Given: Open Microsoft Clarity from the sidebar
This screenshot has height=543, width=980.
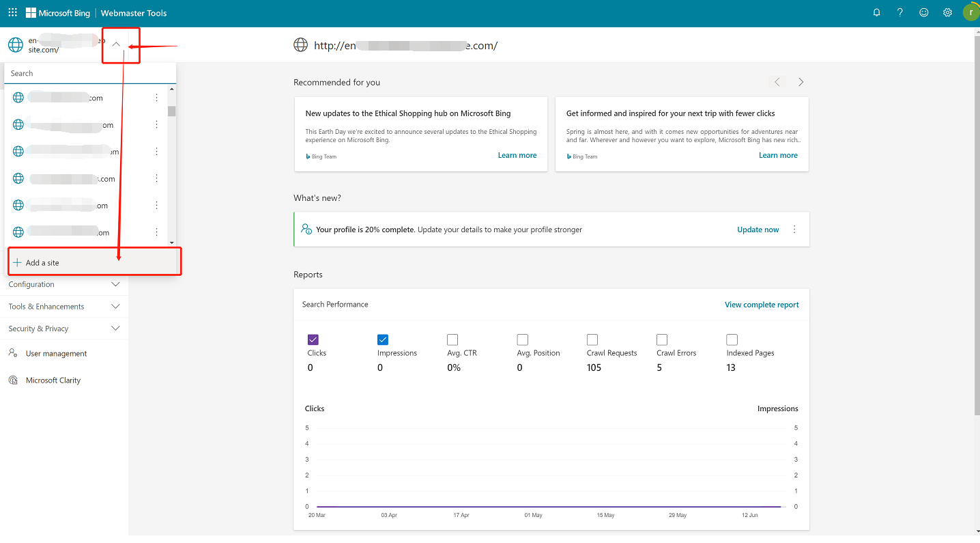Looking at the screenshot, I should pos(53,380).
